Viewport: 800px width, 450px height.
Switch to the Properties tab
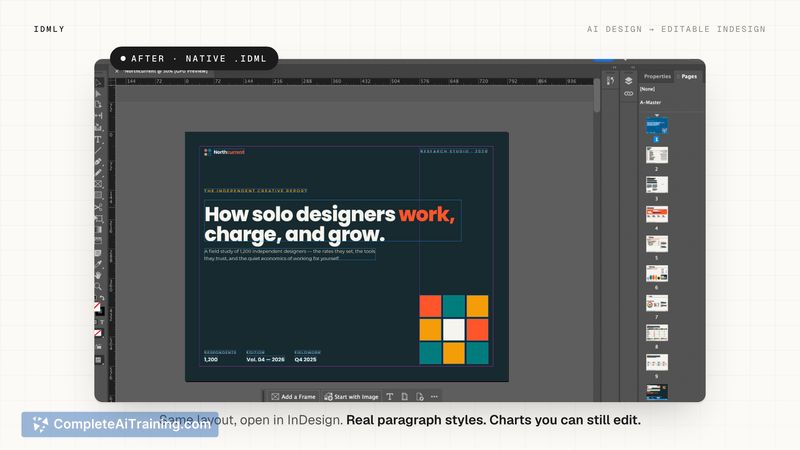657,76
